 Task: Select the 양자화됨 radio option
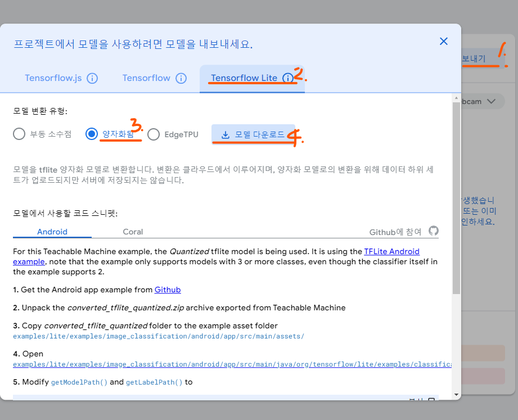point(92,134)
